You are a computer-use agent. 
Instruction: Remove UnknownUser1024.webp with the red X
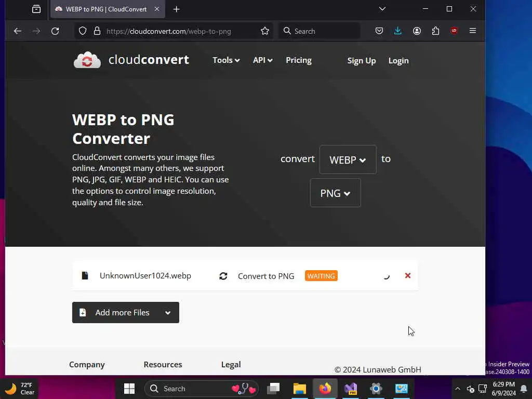pos(408,275)
